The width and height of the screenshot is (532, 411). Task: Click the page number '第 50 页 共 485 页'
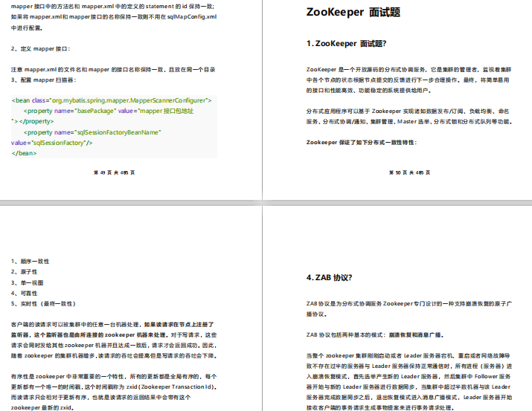coord(409,172)
